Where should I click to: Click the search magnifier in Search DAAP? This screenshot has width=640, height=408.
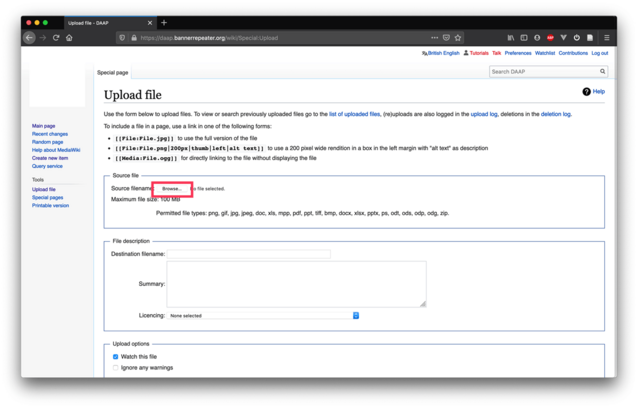point(602,72)
